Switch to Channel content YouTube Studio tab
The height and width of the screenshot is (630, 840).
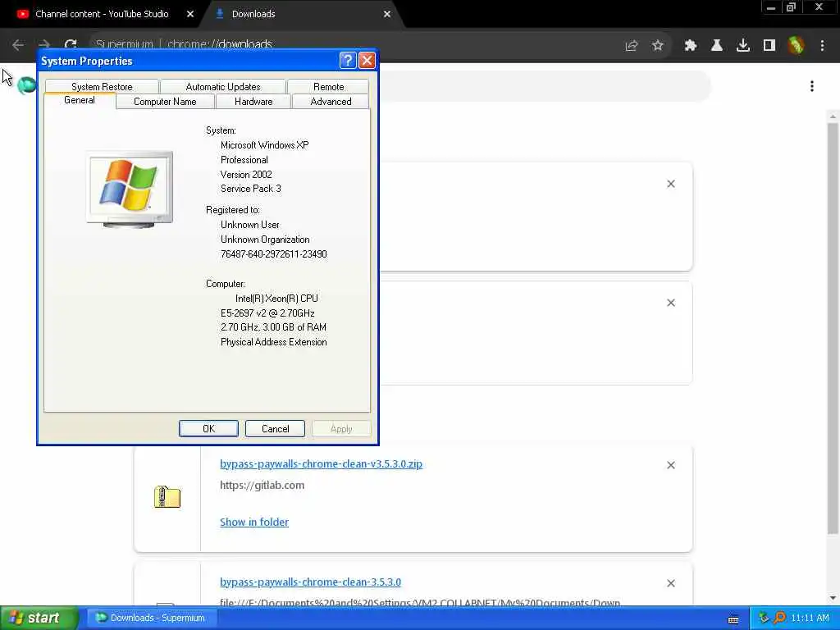[x=102, y=14]
